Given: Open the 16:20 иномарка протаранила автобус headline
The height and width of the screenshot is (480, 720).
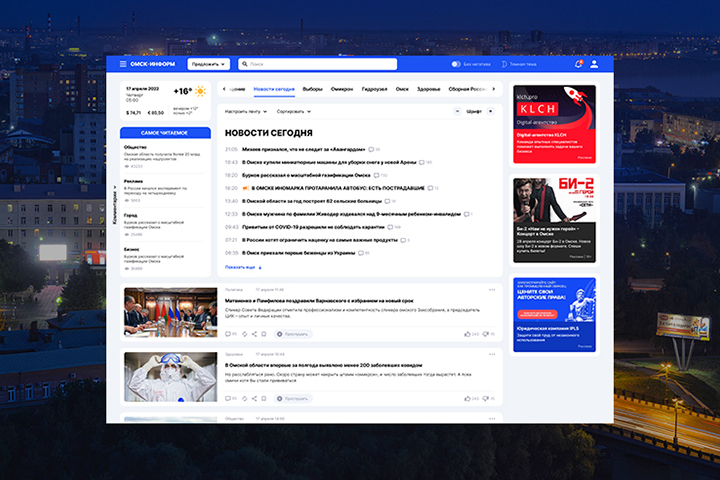Looking at the screenshot, I should click(338, 188).
